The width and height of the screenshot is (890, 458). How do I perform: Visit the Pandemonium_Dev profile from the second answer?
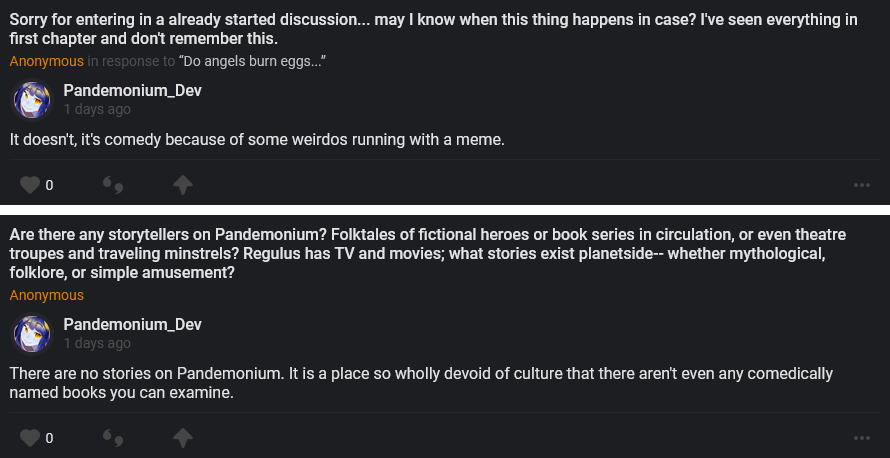[132, 324]
